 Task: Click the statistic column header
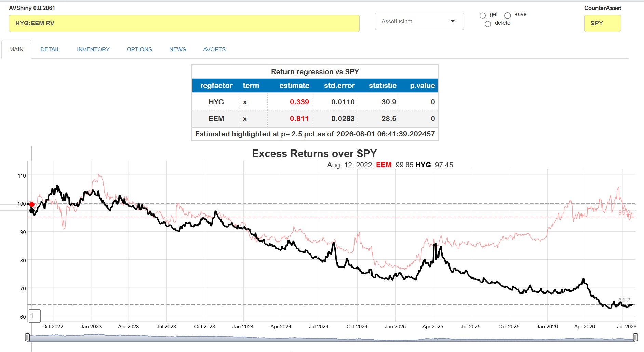pos(383,86)
